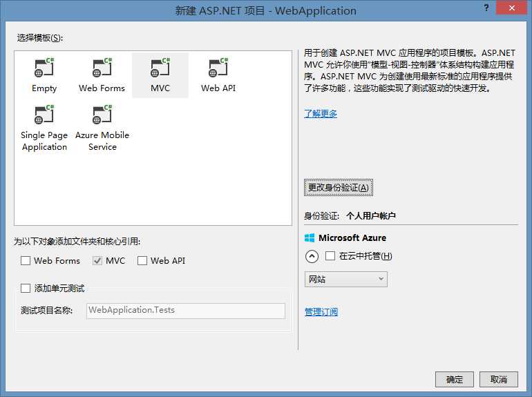
Task: Click the Microsoft Azure logo
Action: point(310,238)
